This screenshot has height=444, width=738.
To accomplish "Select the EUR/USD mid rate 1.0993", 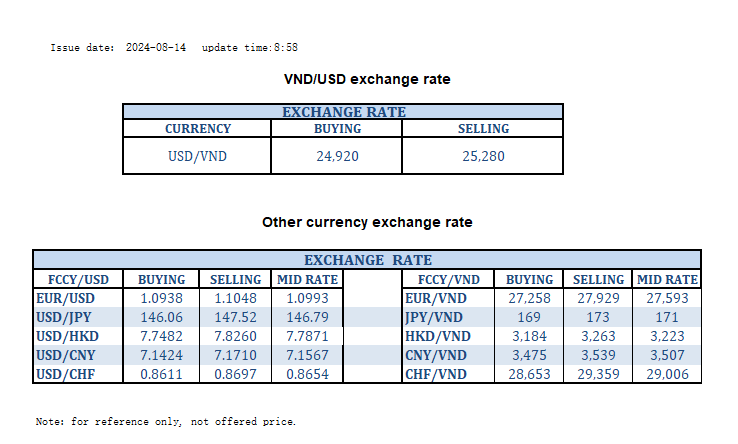I will pos(309,298).
